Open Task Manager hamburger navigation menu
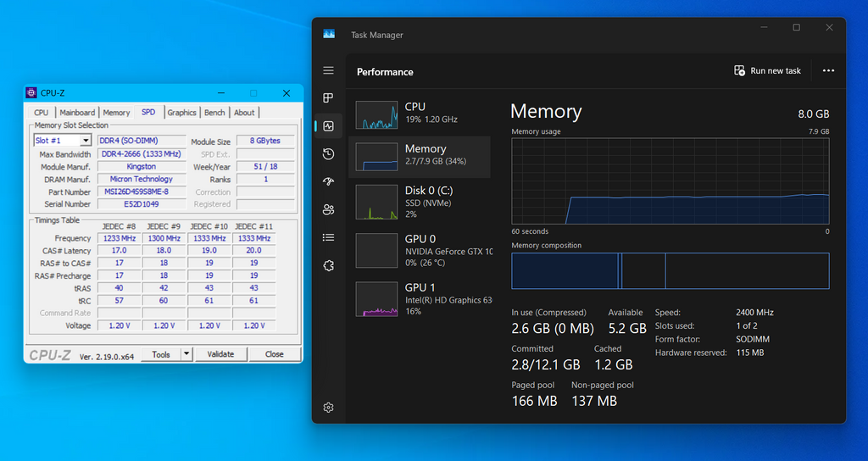Screen dimensions: 868x461 328,70
